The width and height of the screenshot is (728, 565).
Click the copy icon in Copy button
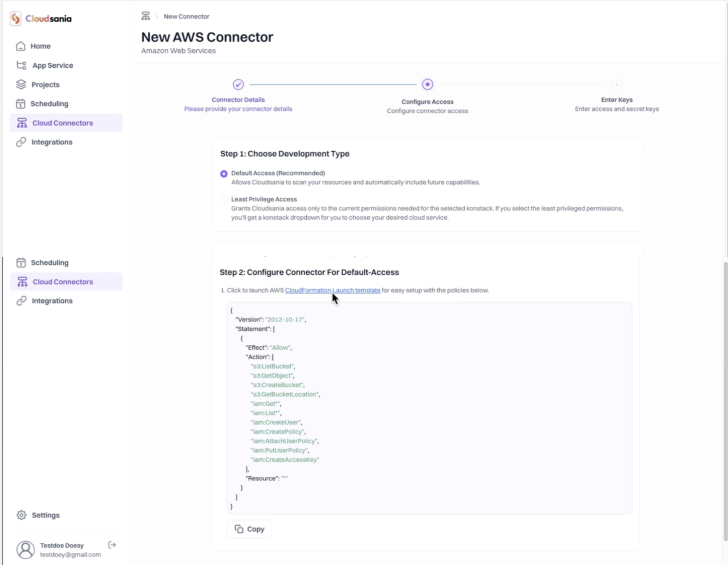239,529
